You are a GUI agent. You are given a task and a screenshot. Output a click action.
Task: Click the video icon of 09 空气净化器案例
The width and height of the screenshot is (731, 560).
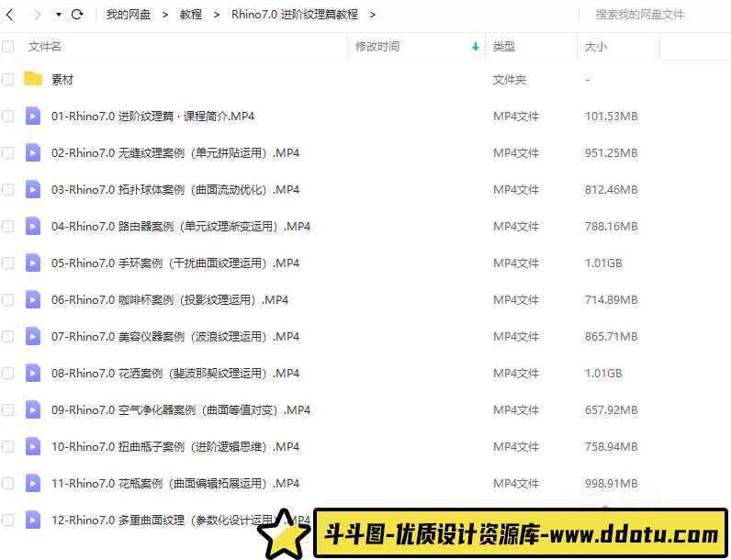click(33, 410)
